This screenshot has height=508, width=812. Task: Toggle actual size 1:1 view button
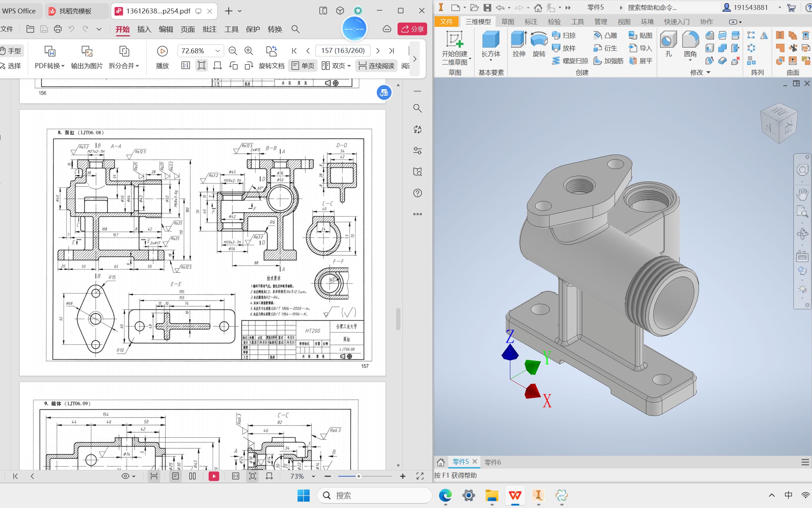pos(186,66)
